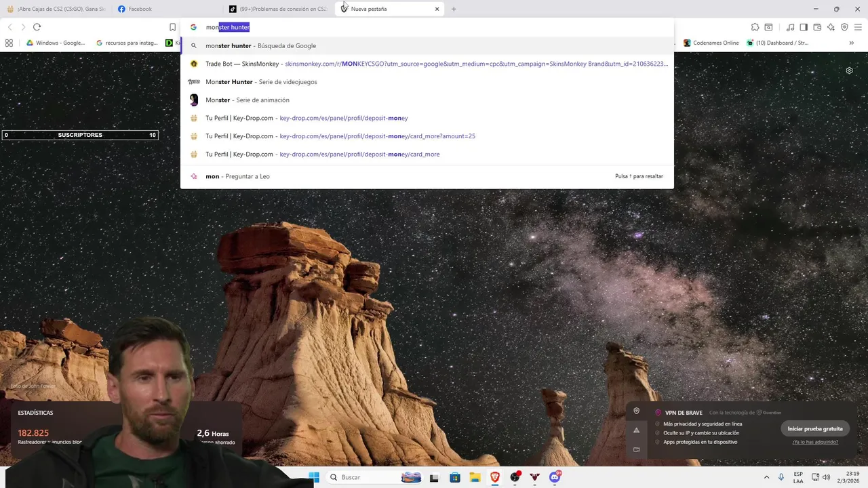Open volume speaker icon in system tray

pyautogui.click(x=826, y=477)
